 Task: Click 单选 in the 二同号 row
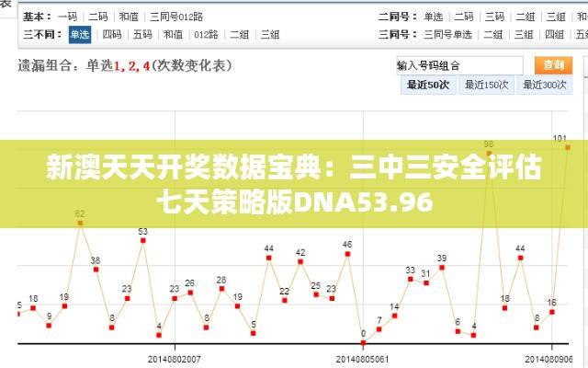(434, 17)
